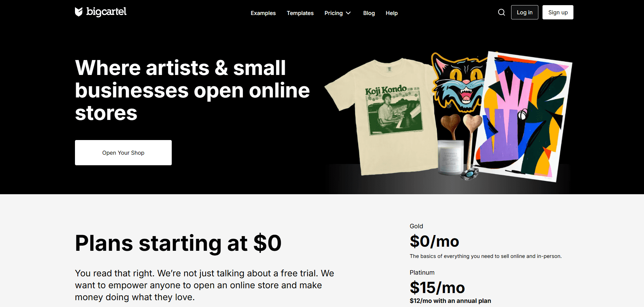The width and height of the screenshot is (644, 307).
Task: Click the Open Your Shop button
Action: pos(123,153)
